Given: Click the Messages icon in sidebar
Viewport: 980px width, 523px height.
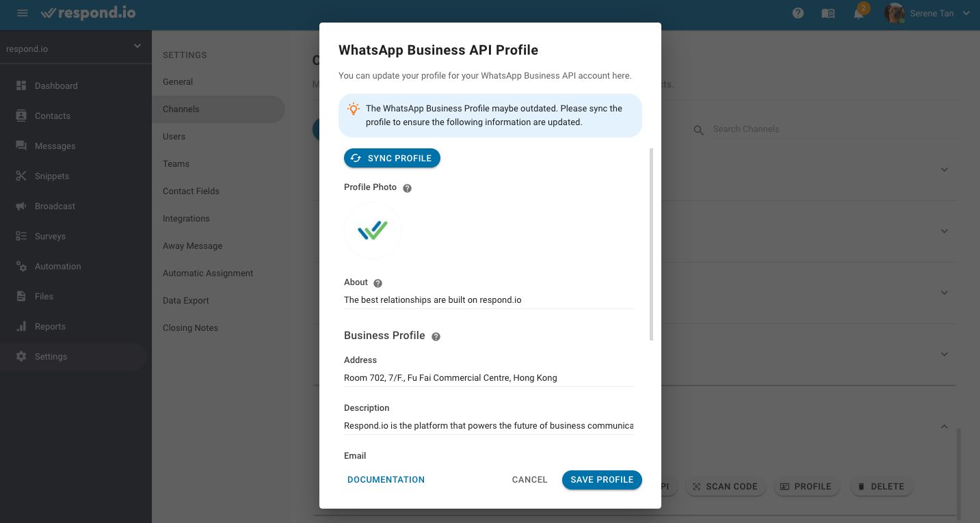Looking at the screenshot, I should (x=21, y=146).
